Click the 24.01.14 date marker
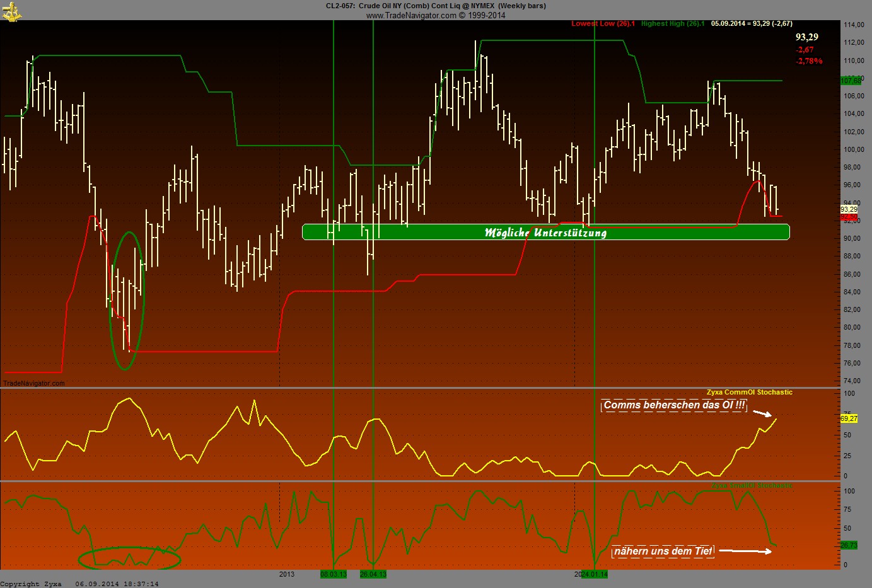The image size is (872, 588). tap(594, 574)
